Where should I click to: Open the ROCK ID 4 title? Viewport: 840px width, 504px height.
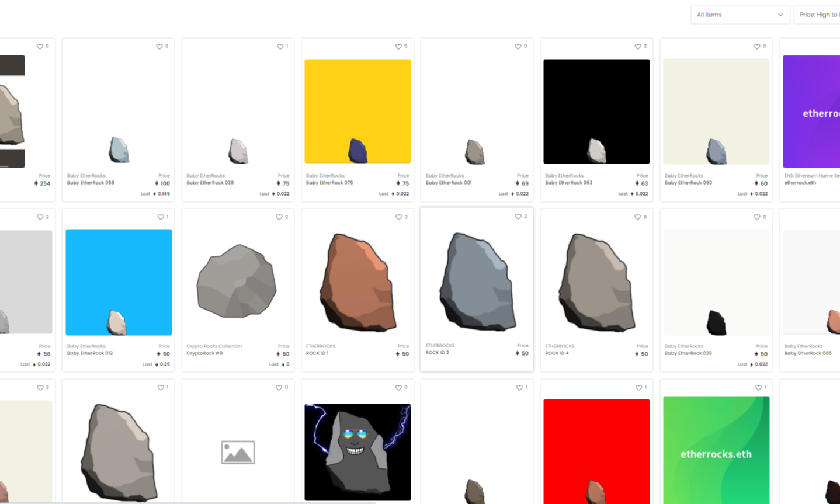[x=557, y=353]
